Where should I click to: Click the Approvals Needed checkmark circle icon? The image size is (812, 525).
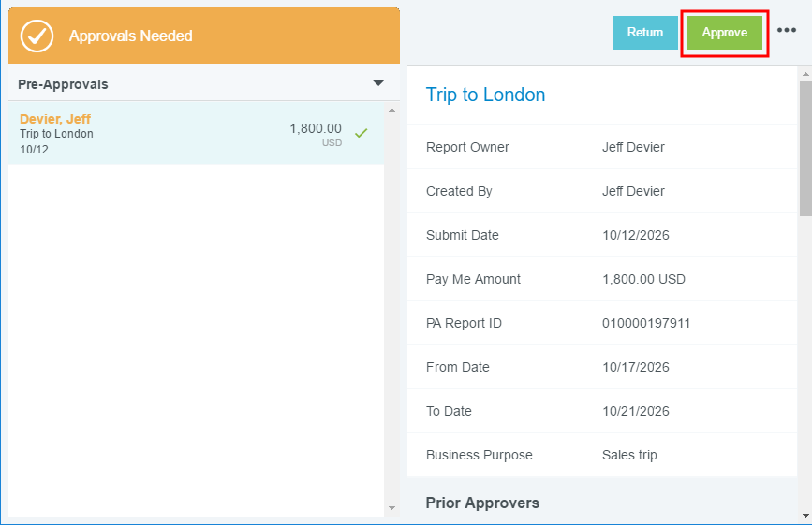pyautogui.click(x=37, y=36)
